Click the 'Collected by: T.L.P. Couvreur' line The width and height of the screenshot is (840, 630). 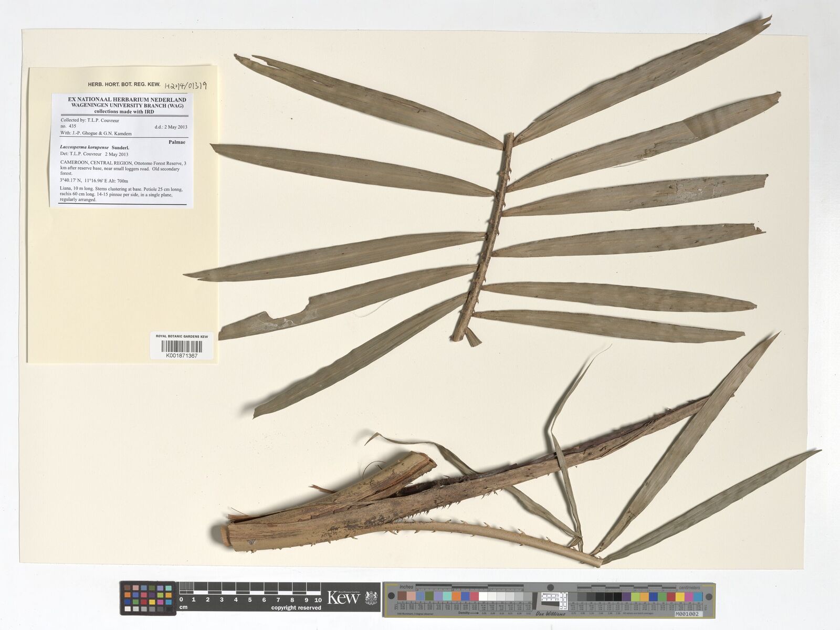[x=90, y=121]
